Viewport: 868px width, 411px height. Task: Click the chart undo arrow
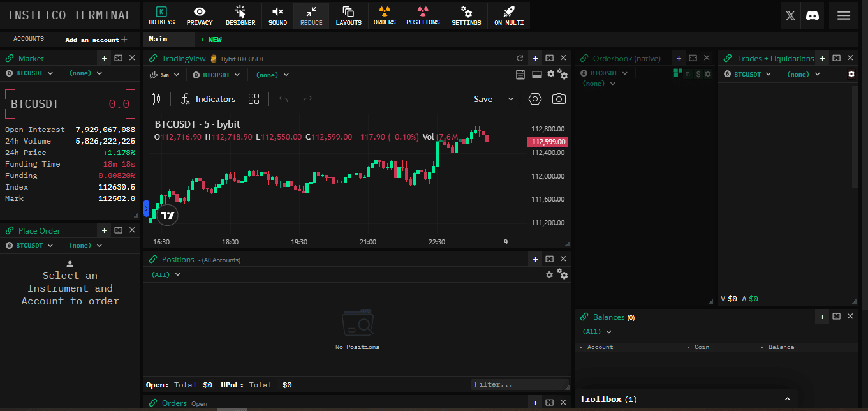coord(284,99)
